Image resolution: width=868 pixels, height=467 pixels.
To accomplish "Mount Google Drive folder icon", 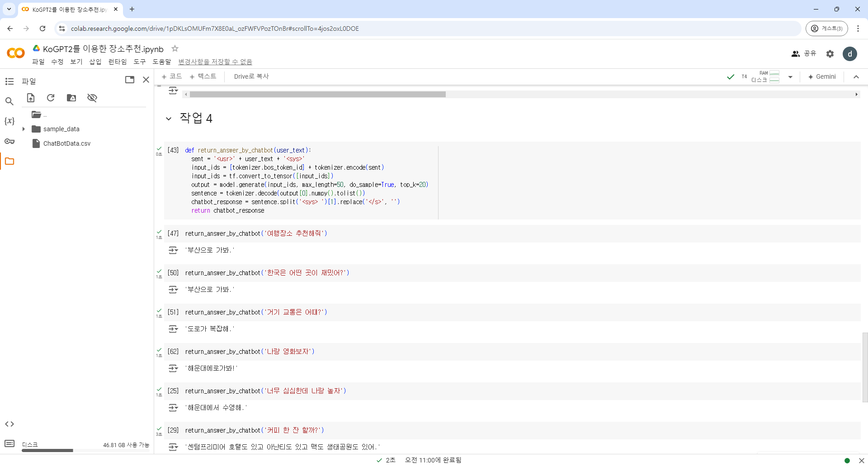I will [71, 98].
